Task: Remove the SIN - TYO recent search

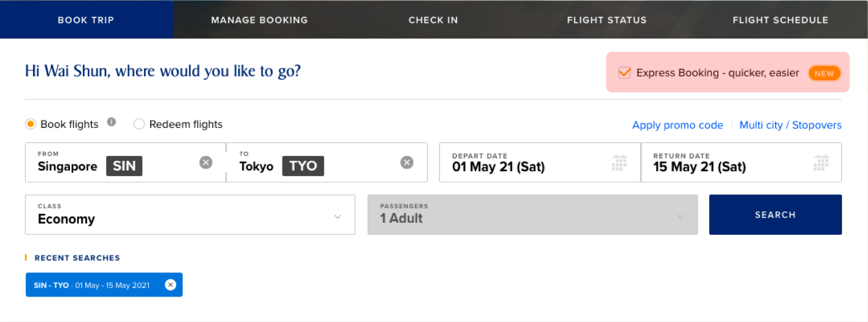Action: pyautogui.click(x=171, y=285)
